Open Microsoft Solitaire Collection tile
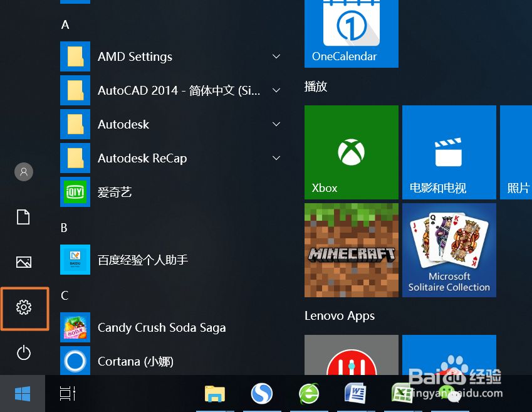 449,250
